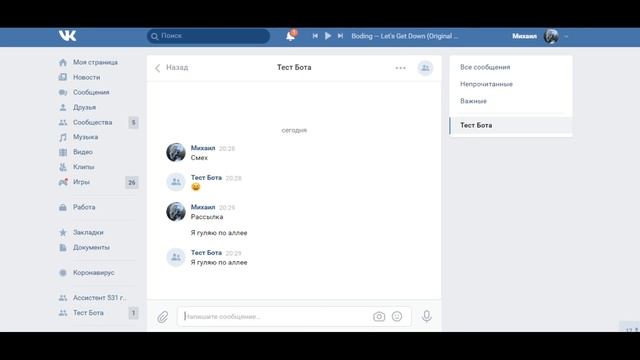Click Михаил's avatar on the Рассылка message
The width and height of the screenshot is (640, 360).
(176, 211)
